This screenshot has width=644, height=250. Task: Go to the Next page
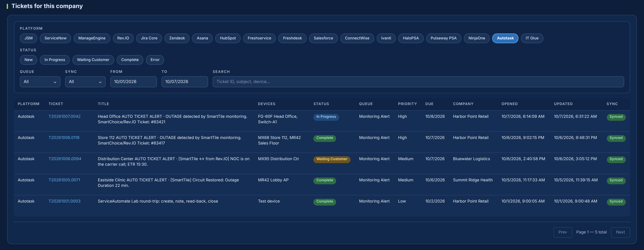click(620, 232)
